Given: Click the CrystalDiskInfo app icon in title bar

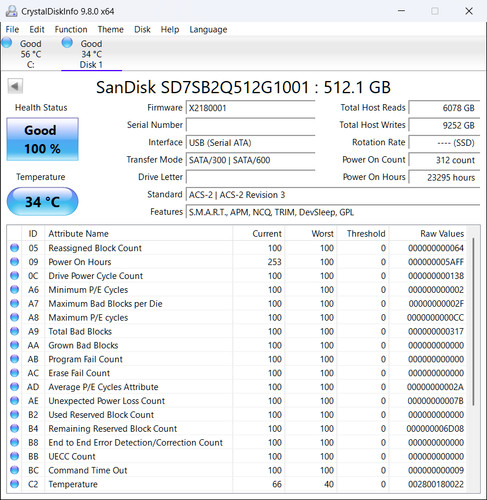Looking at the screenshot, I should 11,11.
